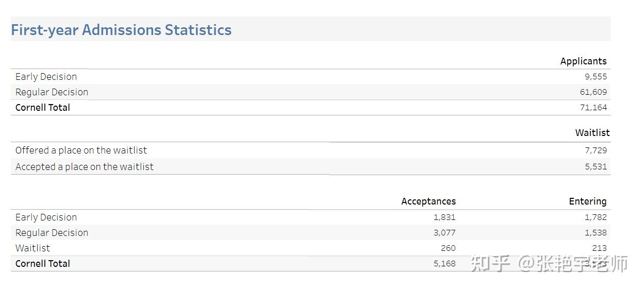This screenshot has width=644, height=289.
Task: Click the First-year Admissions Statistics heading
Action: tap(121, 30)
